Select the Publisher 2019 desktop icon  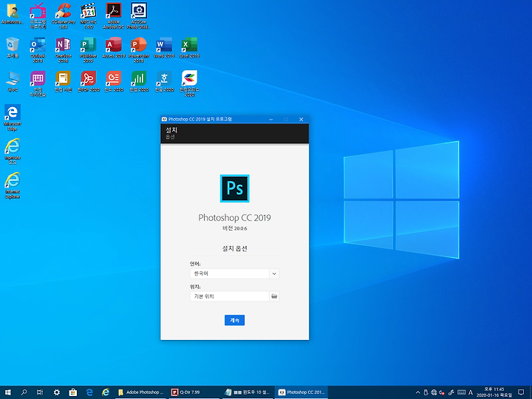(x=89, y=50)
